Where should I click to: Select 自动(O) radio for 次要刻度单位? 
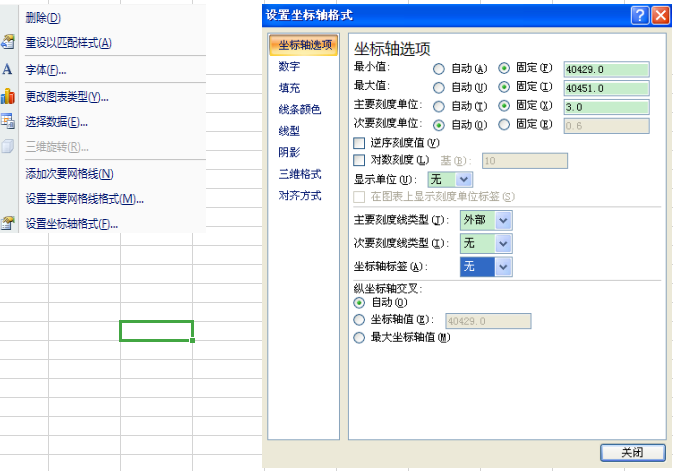[439, 125]
